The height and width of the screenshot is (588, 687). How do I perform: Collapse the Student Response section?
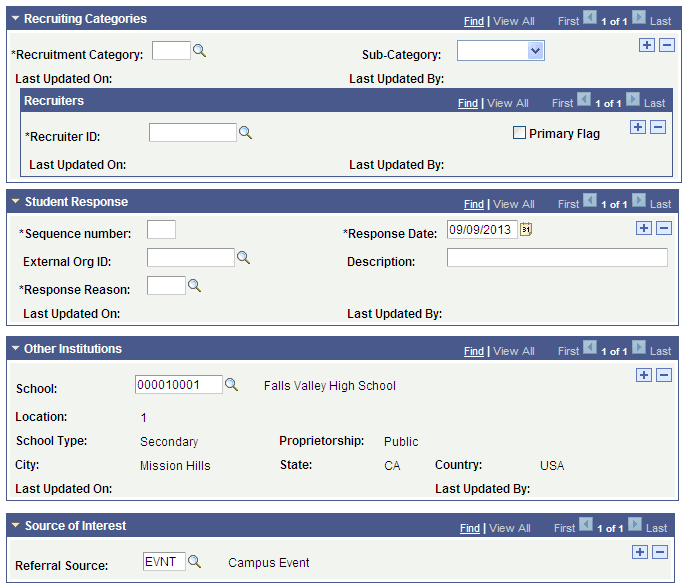point(16,202)
